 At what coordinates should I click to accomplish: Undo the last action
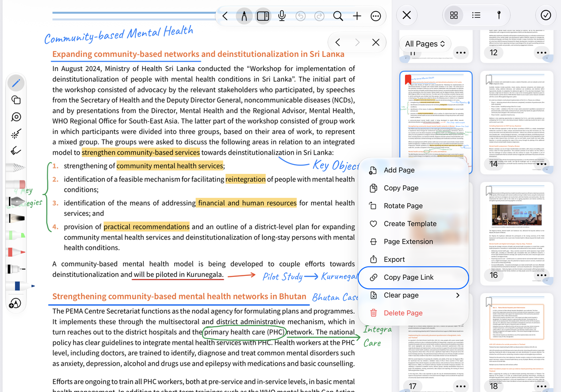coord(301,16)
